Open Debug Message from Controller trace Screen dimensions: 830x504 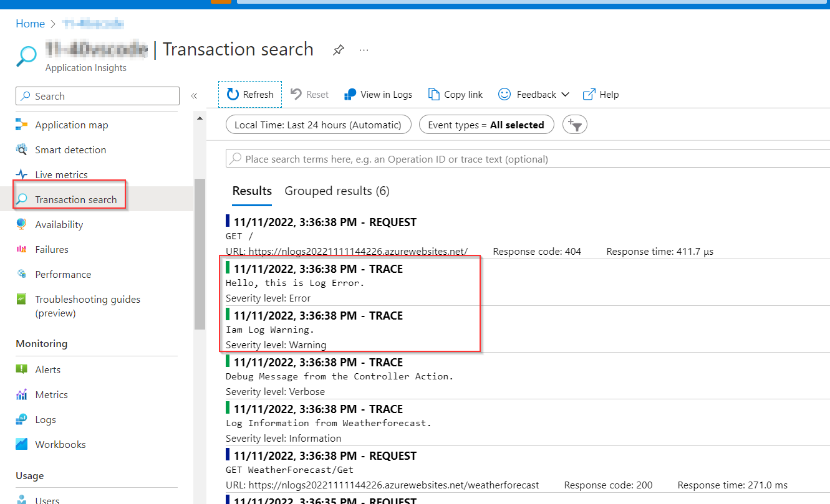tap(528, 376)
